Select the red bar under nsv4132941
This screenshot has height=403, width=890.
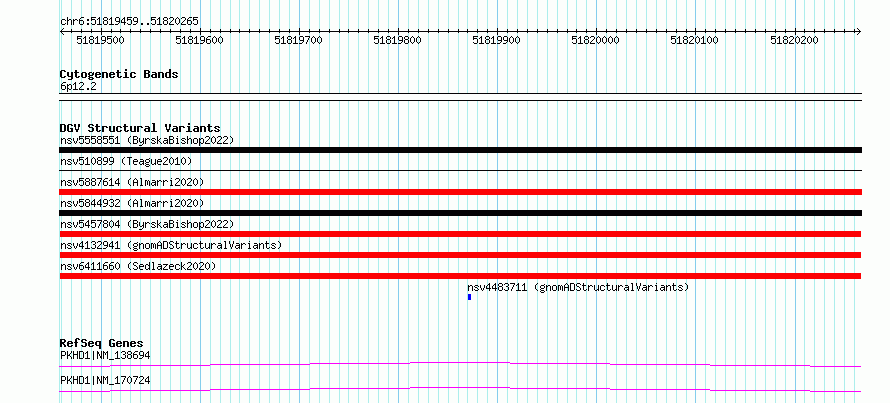click(x=460, y=255)
